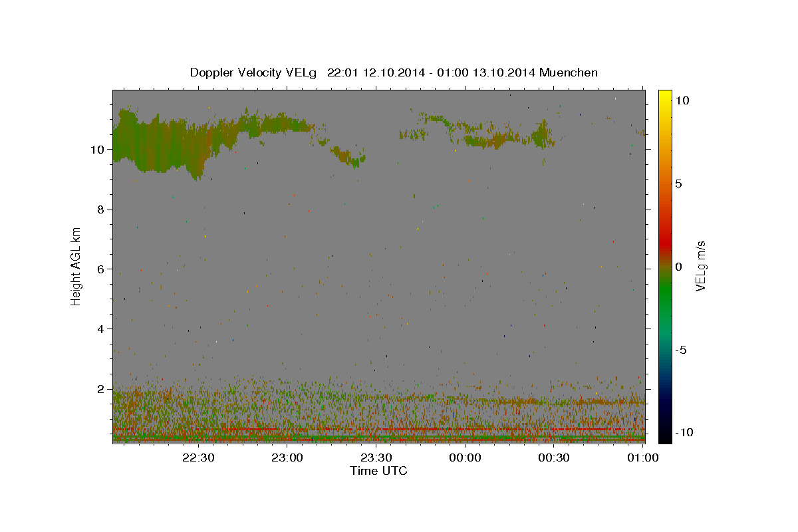Click the colorbar value 0 label
The image size is (798, 532).
tap(678, 267)
